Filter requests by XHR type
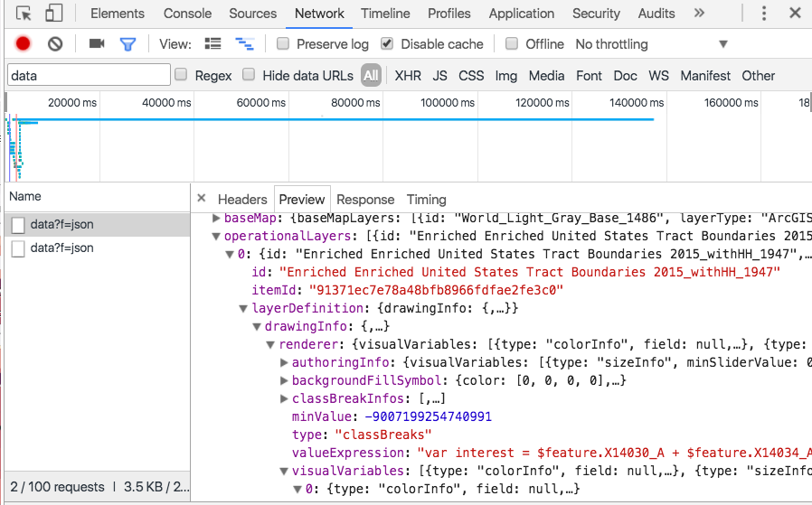812x505 pixels. 408,76
